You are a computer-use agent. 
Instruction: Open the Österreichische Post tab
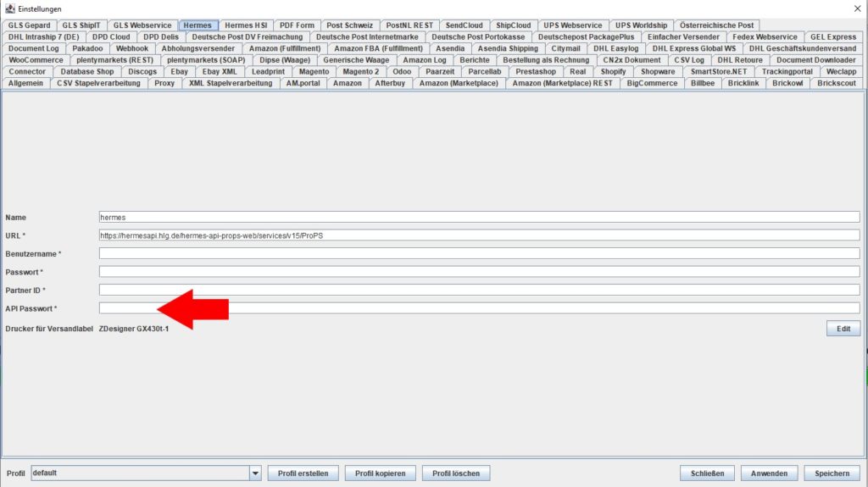click(x=717, y=25)
